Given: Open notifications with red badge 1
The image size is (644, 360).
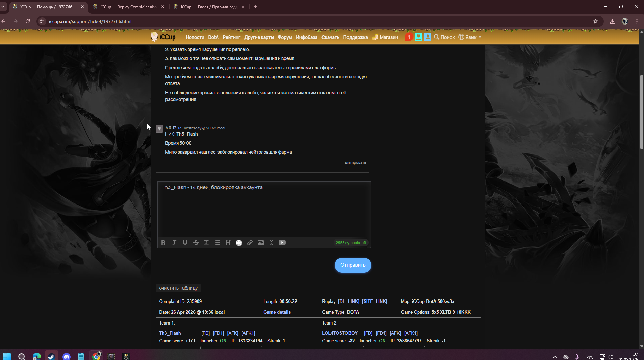Looking at the screenshot, I should click(409, 37).
